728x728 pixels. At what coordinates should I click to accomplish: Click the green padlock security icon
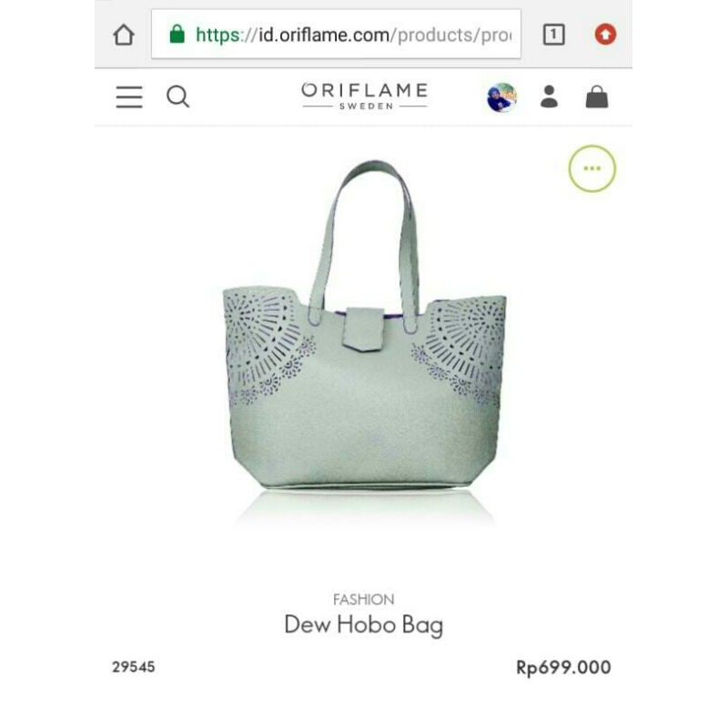pos(177,34)
